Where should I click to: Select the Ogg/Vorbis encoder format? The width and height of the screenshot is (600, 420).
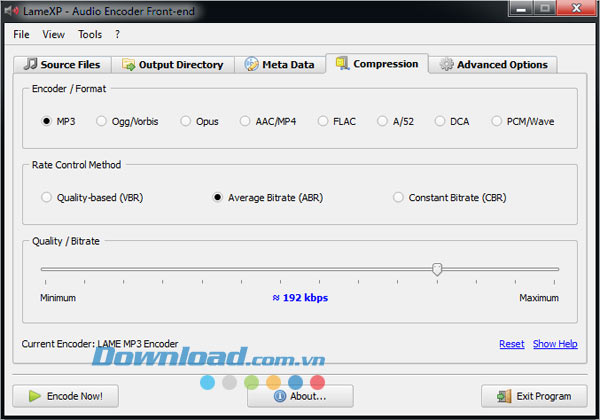tap(102, 121)
